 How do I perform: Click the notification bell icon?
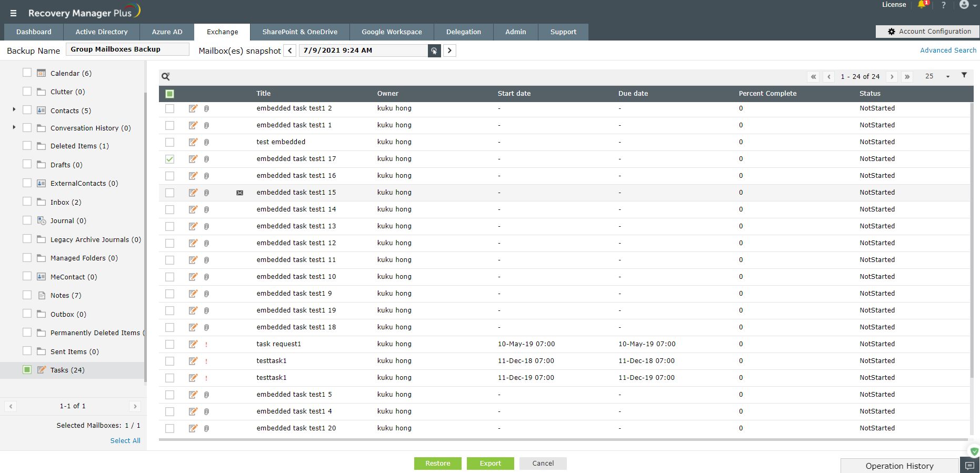coord(922,5)
